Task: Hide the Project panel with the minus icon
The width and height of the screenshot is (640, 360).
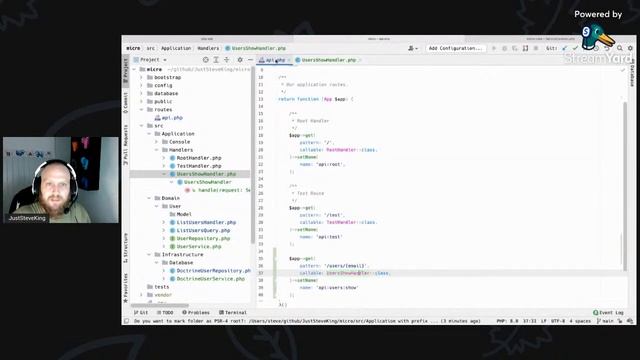Action: click(250, 60)
